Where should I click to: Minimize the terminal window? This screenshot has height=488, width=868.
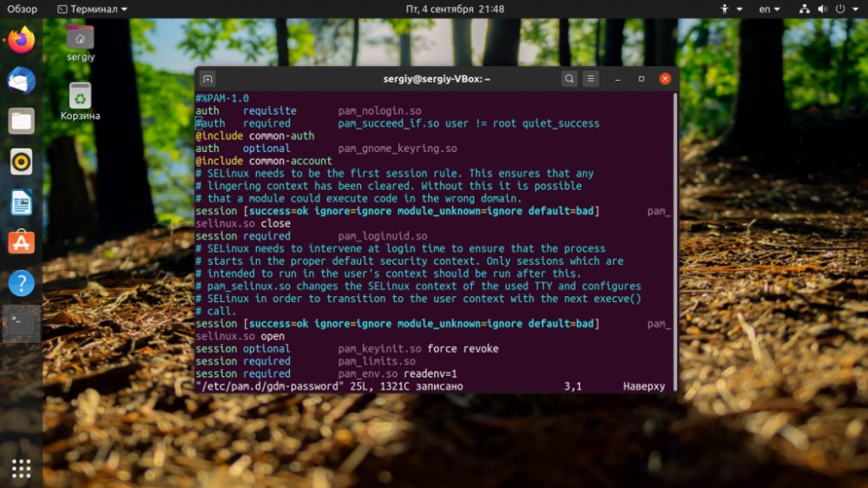(618, 79)
